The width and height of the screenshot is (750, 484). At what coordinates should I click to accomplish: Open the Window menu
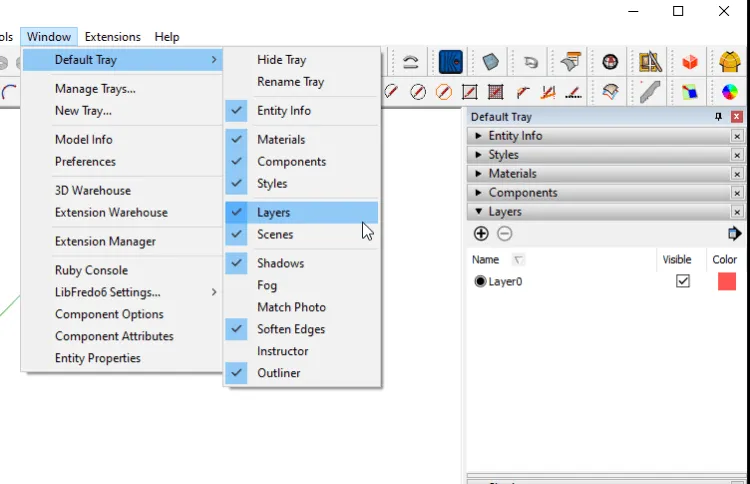click(49, 37)
